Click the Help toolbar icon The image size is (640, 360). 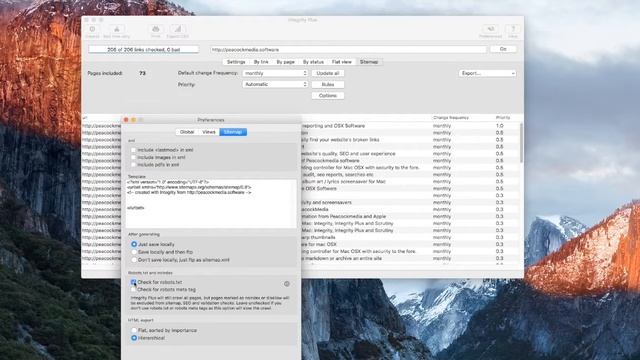tap(513, 31)
